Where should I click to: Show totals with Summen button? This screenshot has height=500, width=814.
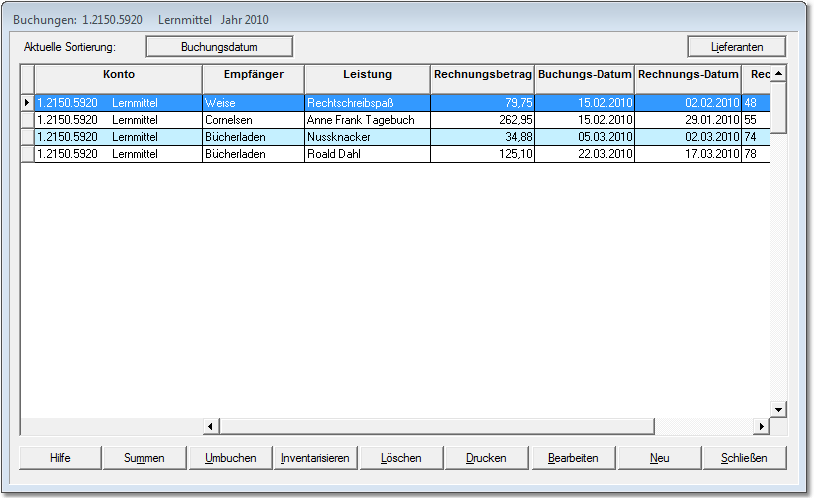click(144, 458)
